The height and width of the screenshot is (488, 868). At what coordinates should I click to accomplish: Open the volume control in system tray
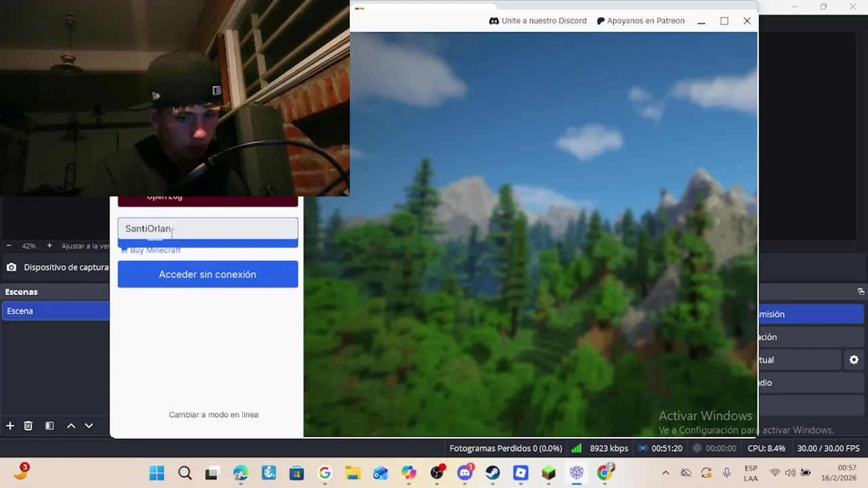click(790, 473)
